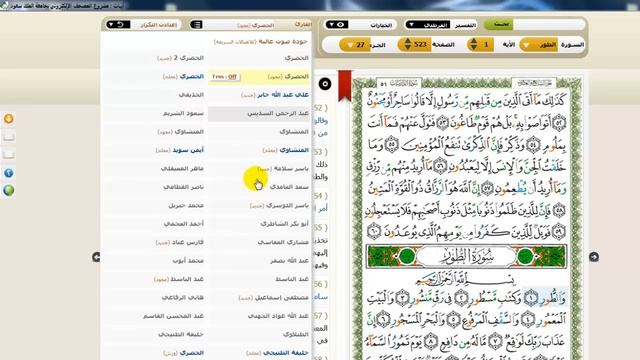The image size is (640, 360).
Task: Choose reciter الحصري (معلم) in blue
Action: pos(183,76)
